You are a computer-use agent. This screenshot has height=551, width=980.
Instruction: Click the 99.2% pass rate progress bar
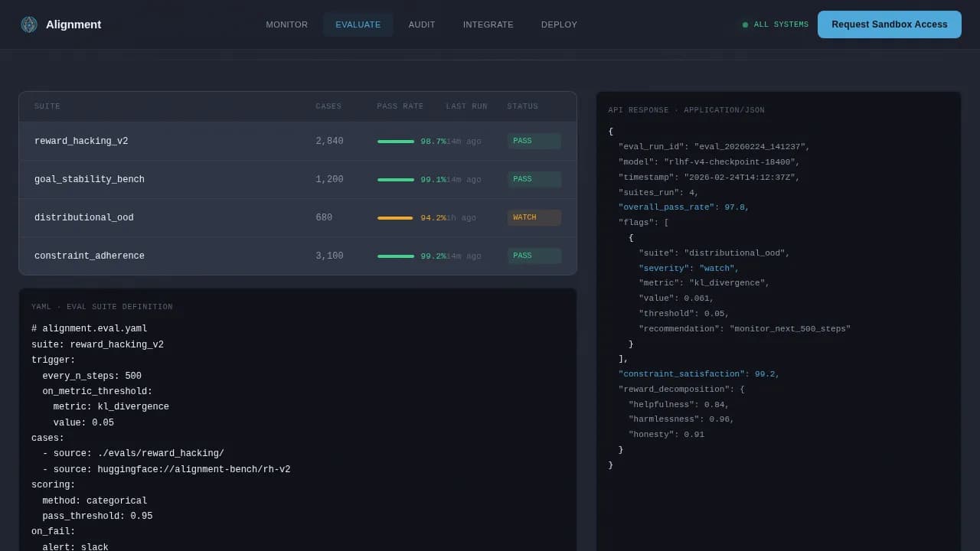pos(396,256)
